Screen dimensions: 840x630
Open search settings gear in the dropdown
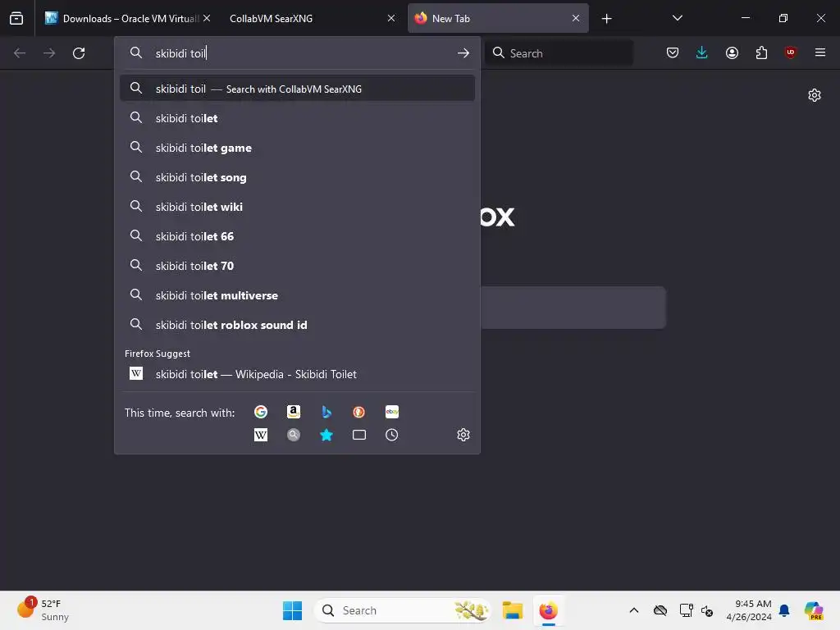[463, 435]
